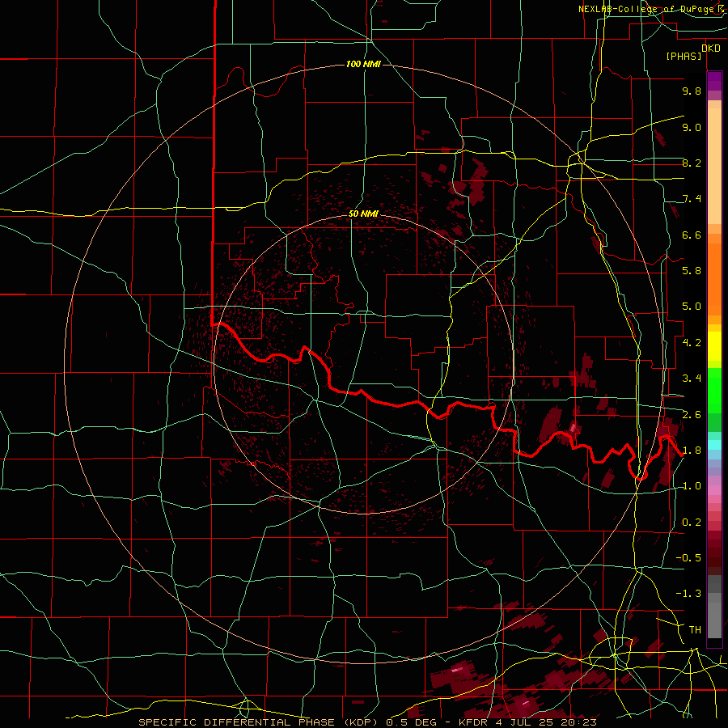Click the 0.2 scale value
This screenshot has width=728, height=728.
692,523
